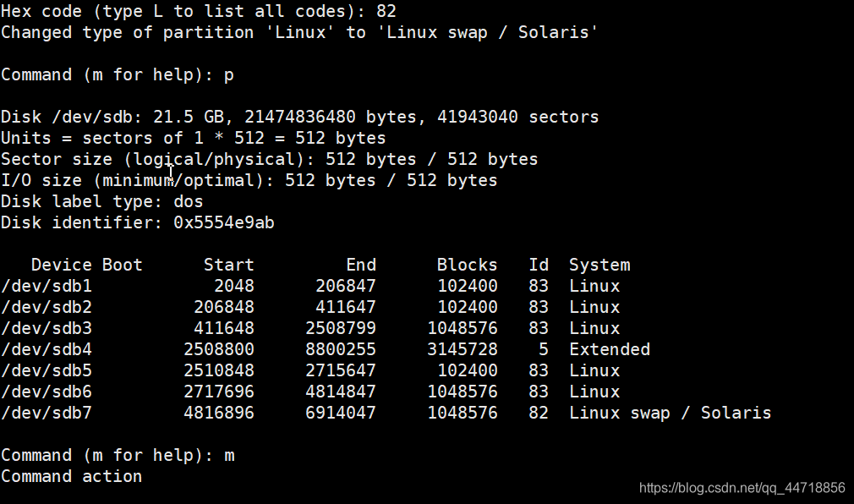This screenshot has width=854, height=504.
Task: Click the 'Disk /dev/sdb: 21.5 GB' line
Action: pos(299,118)
